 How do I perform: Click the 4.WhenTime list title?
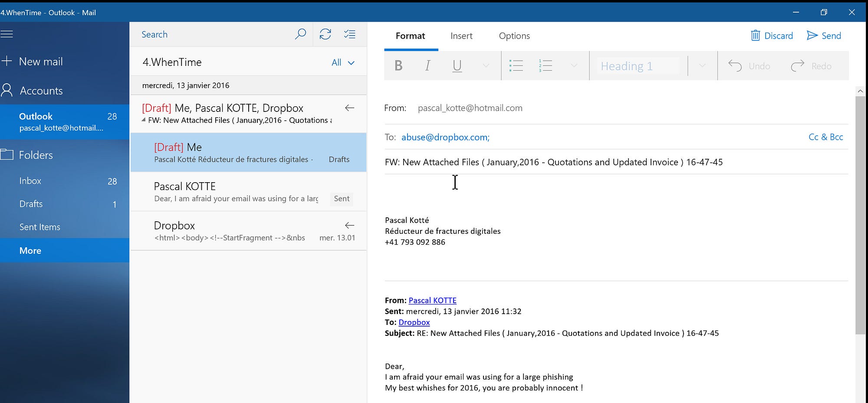[172, 62]
